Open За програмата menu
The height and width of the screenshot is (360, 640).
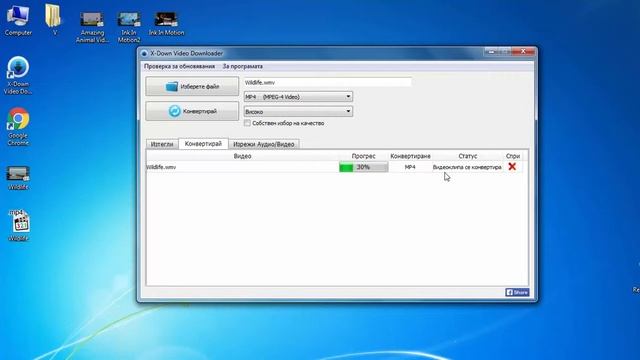pos(242,66)
